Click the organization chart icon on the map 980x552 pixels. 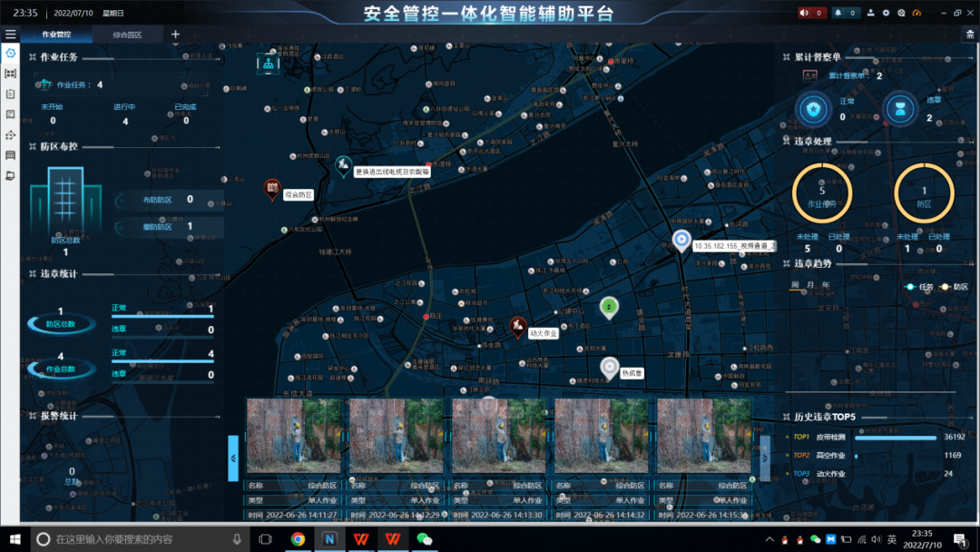(x=269, y=64)
